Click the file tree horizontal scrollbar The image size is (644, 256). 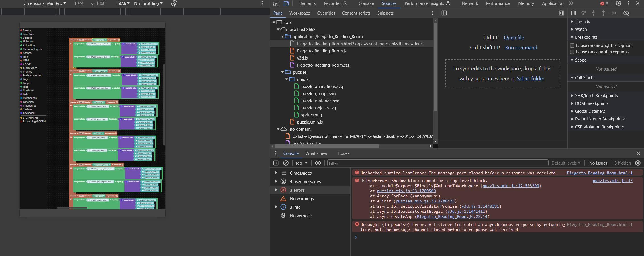click(326, 146)
